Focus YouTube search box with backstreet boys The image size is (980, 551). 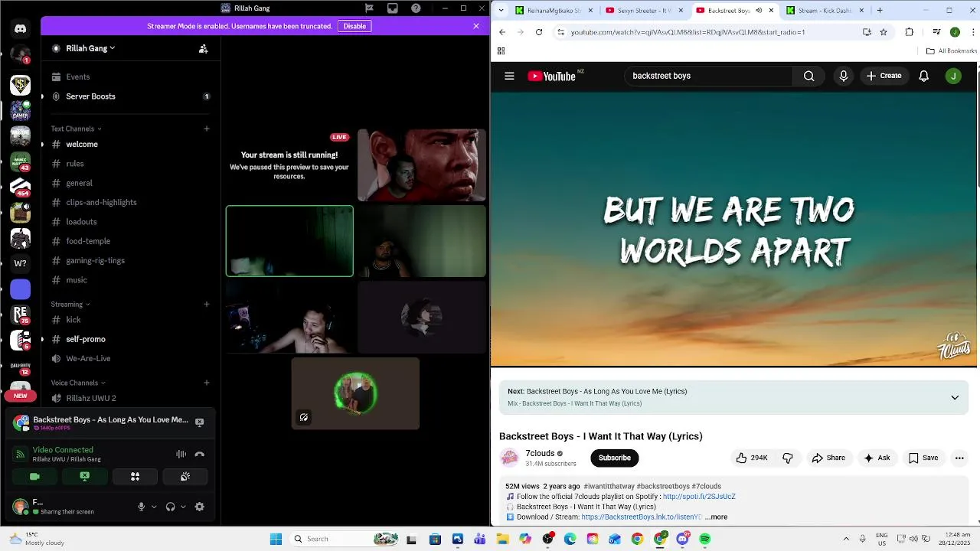tap(709, 76)
